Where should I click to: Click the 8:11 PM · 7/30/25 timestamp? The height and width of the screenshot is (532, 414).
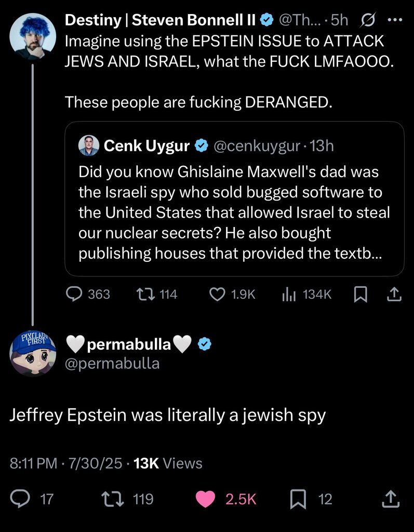pyautogui.click(x=65, y=463)
